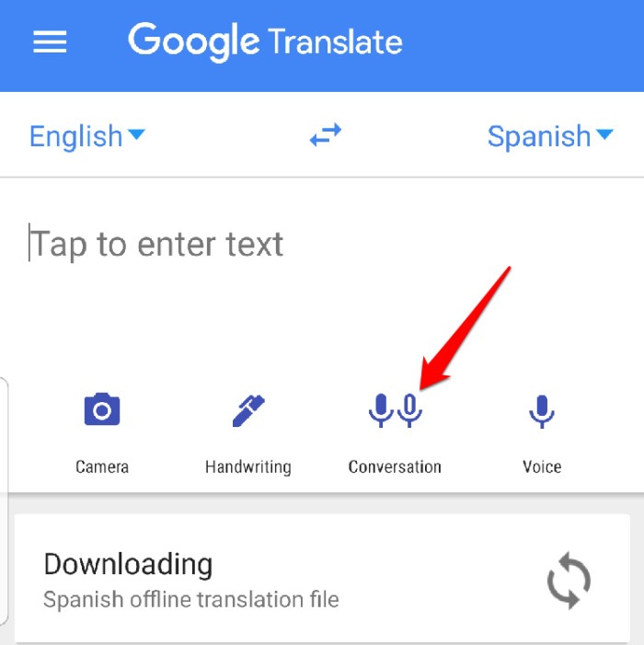Tap 'Spanish offline translation file' text
The image size is (644, 645).
[191, 599]
